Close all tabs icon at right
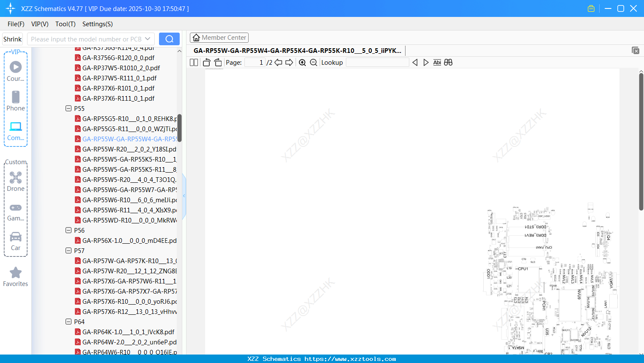Image resolution: width=644 pixels, height=363 pixels. pyautogui.click(x=636, y=50)
